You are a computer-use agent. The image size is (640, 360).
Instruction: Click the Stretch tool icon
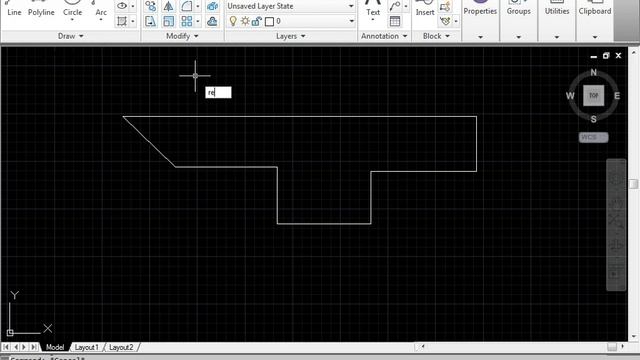(151, 21)
